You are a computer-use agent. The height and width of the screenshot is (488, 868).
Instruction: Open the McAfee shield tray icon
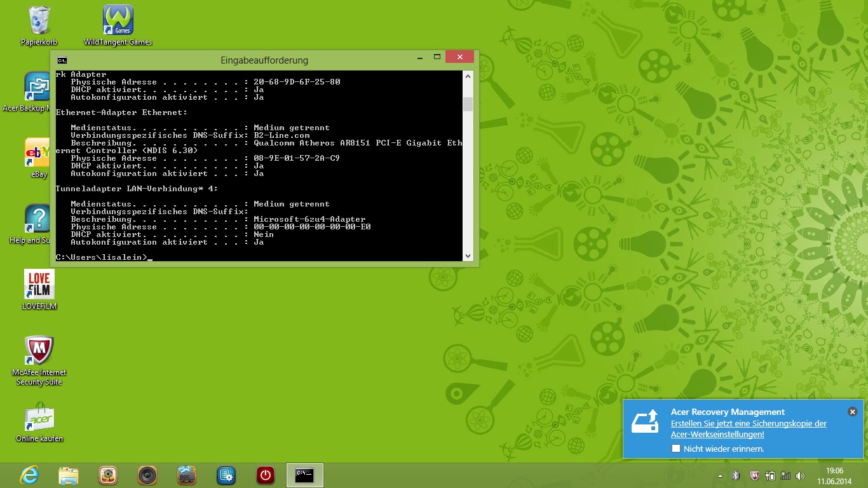coord(754,475)
